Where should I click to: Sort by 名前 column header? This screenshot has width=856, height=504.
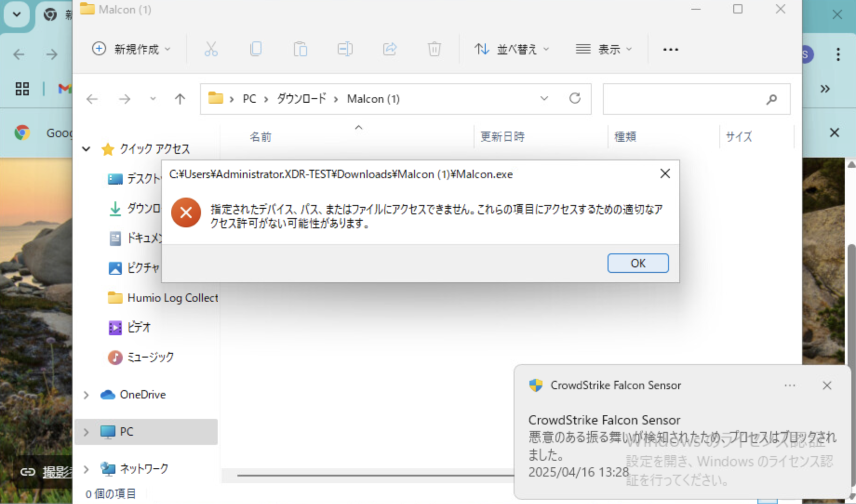click(261, 137)
